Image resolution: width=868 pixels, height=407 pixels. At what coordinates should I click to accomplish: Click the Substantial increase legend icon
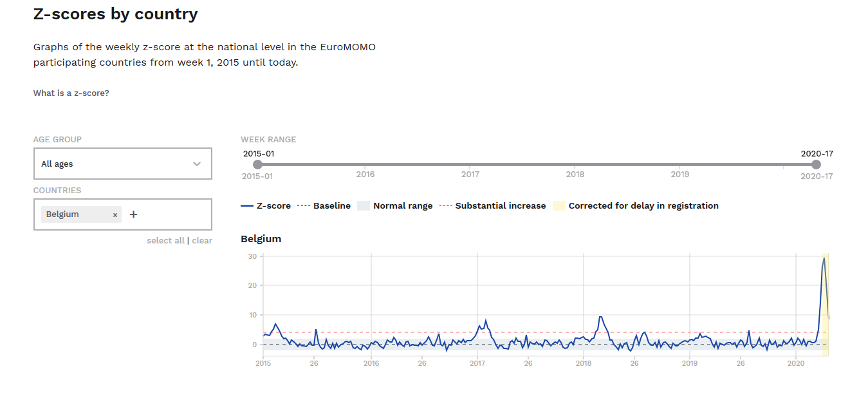[x=445, y=206]
